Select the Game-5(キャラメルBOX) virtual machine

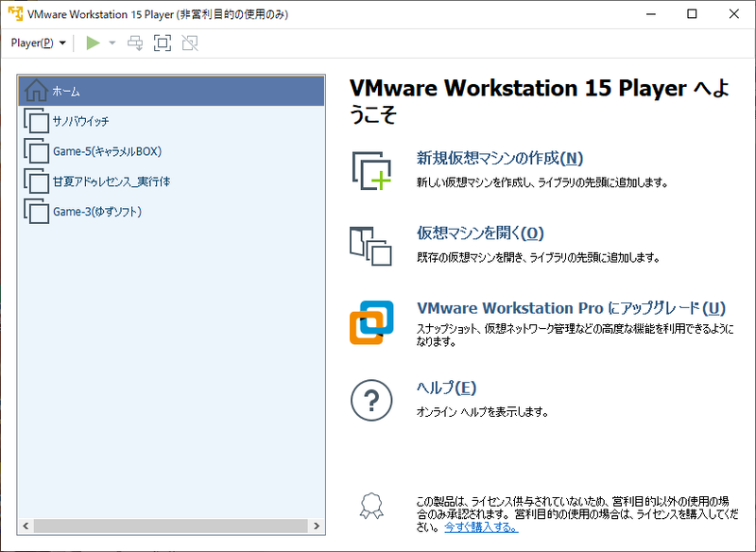(x=171, y=151)
